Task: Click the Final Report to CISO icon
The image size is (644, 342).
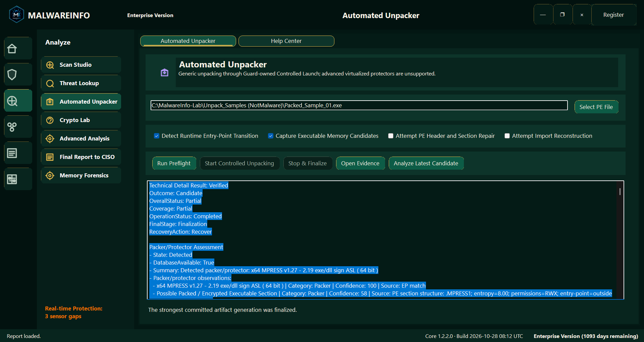Action: point(50,157)
